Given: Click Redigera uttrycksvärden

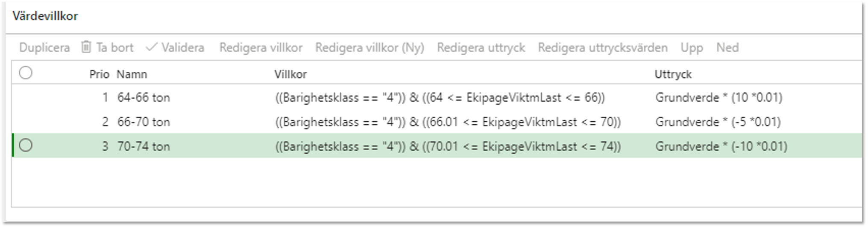Looking at the screenshot, I should (x=603, y=47).
